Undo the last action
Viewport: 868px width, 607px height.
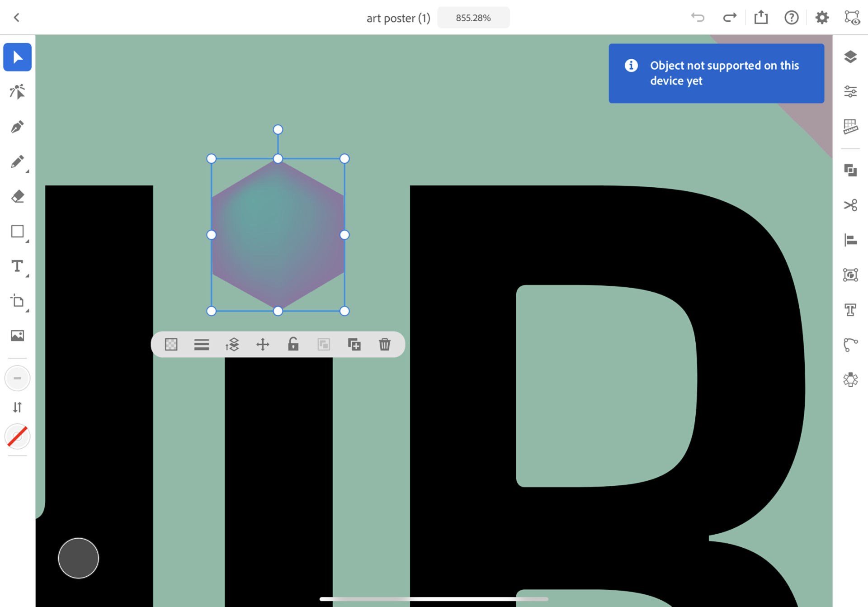(x=698, y=18)
